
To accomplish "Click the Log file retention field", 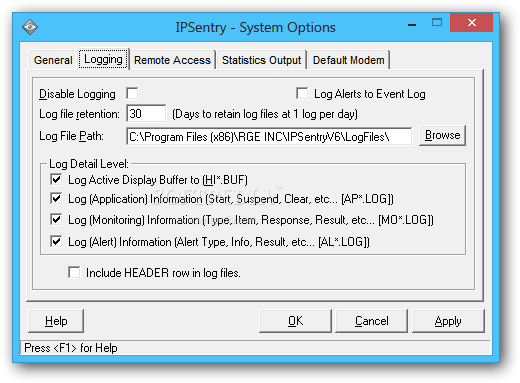I will pyautogui.click(x=146, y=114).
